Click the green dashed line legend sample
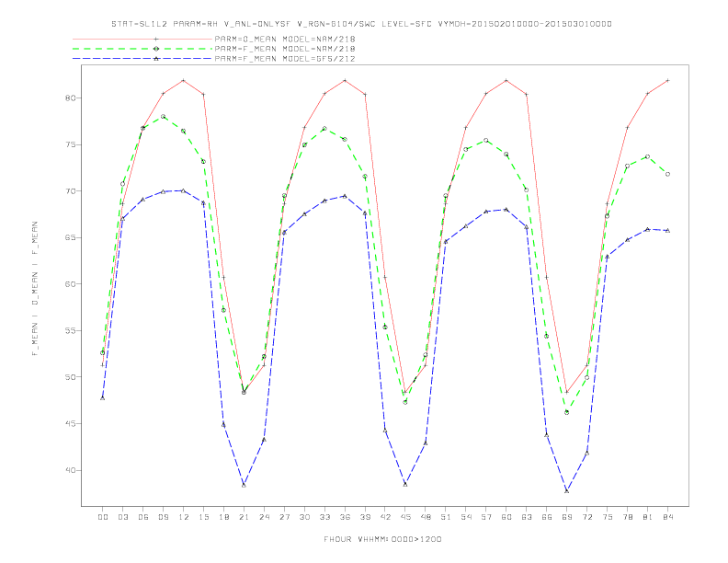Image resolution: width=728 pixels, height=563 pixels. [x=142, y=49]
